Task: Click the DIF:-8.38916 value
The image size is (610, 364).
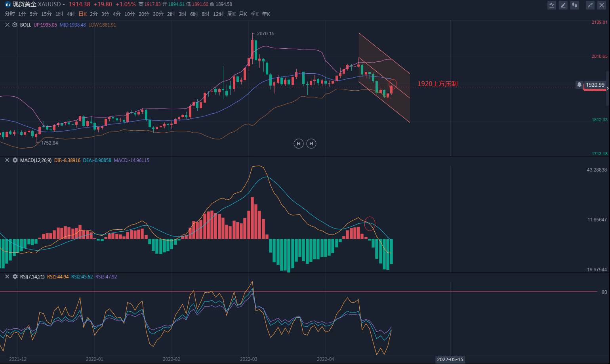Action: pyautogui.click(x=67, y=160)
